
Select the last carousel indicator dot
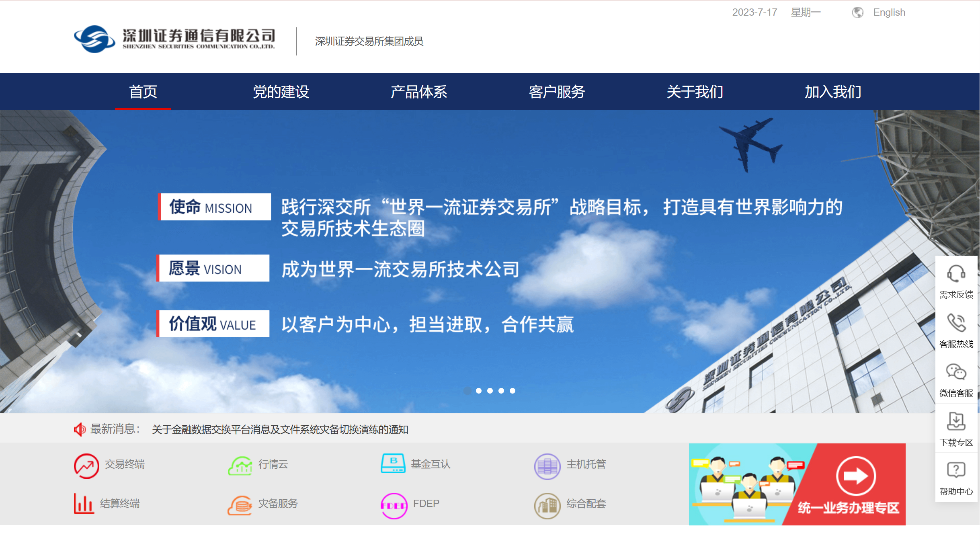513,391
